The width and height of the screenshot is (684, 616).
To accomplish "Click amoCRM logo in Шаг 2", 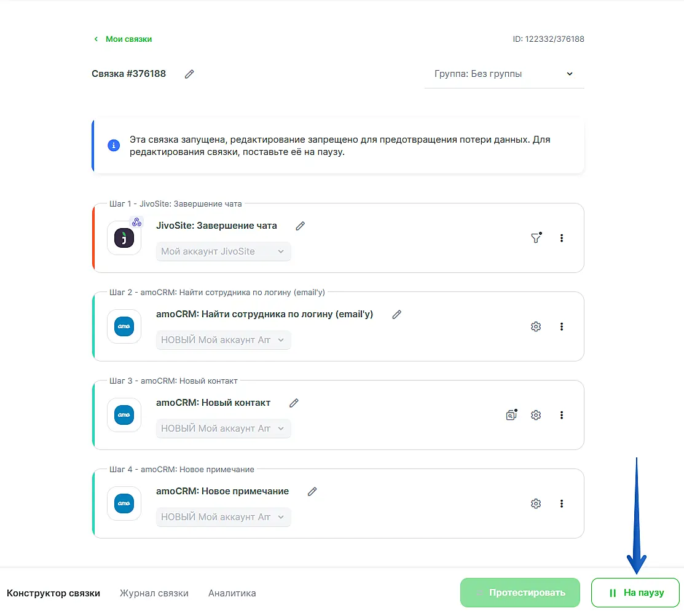I will [x=124, y=326].
